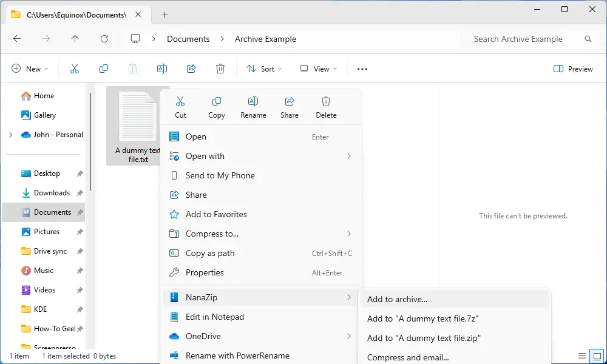
Task: Click Archive Example breadcrumb in address bar
Action: pyautogui.click(x=266, y=39)
